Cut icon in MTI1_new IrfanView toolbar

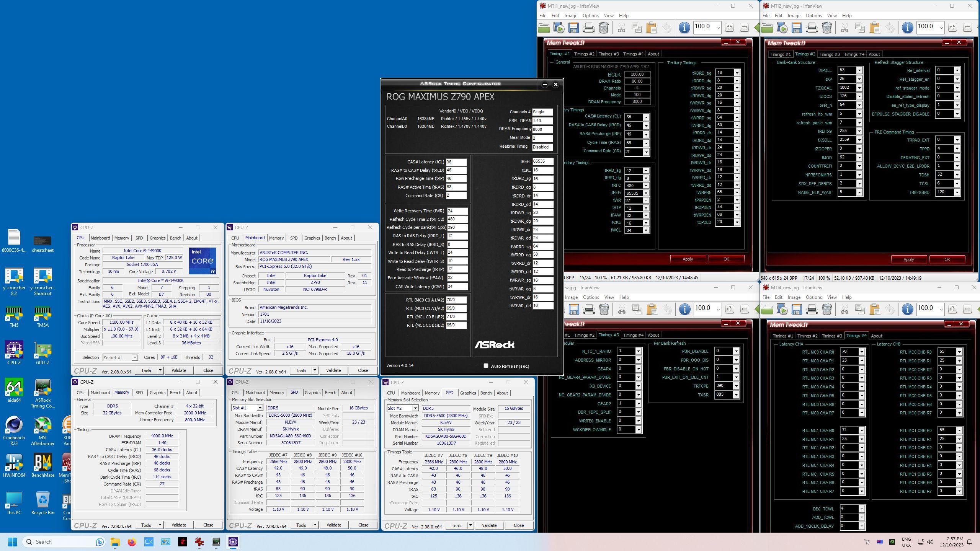click(x=621, y=28)
